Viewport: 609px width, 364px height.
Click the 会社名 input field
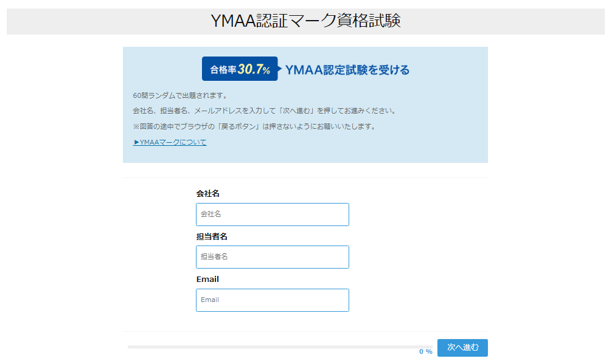(x=273, y=215)
